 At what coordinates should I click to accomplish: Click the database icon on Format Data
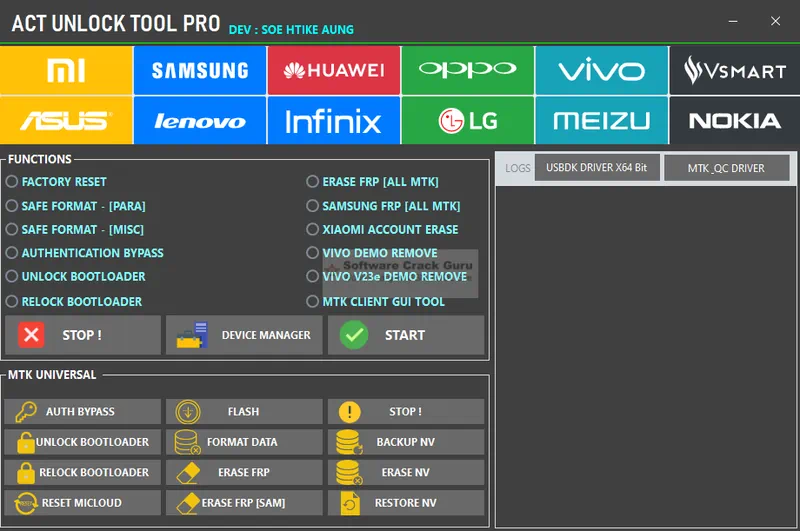(x=187, y=442)
